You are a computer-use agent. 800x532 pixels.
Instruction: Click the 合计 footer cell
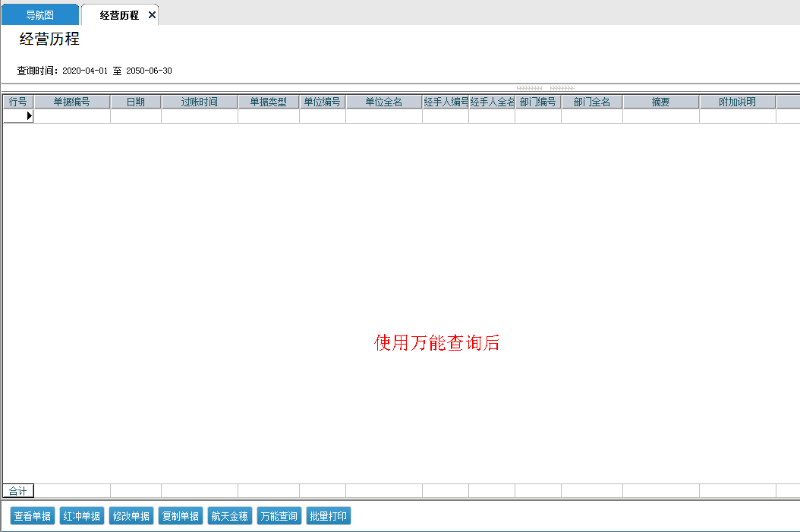(18, 491)
